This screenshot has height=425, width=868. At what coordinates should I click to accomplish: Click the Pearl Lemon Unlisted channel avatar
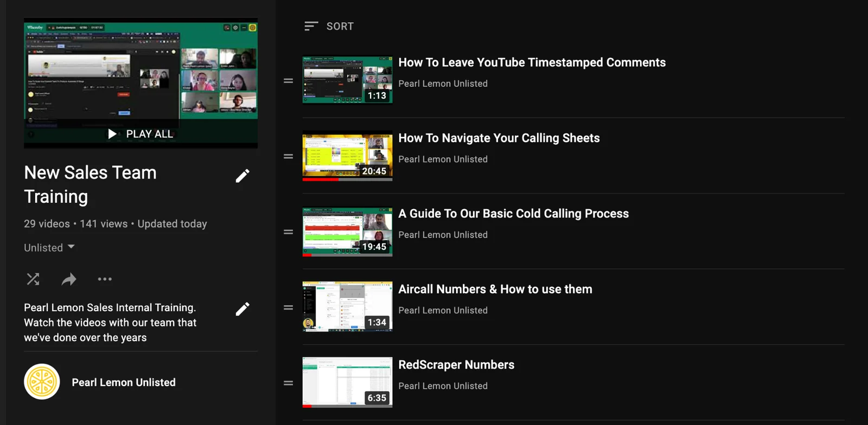[x=42, y=382]
